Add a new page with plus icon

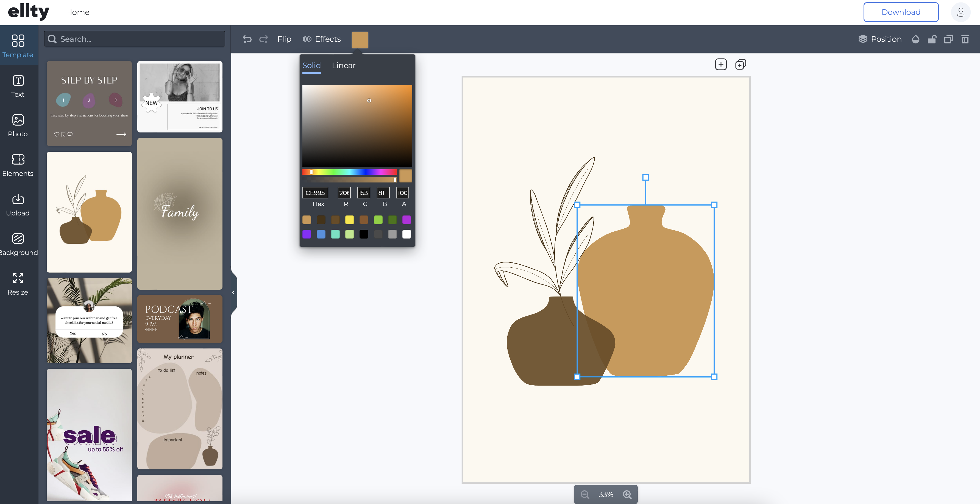tap(720, 64)
